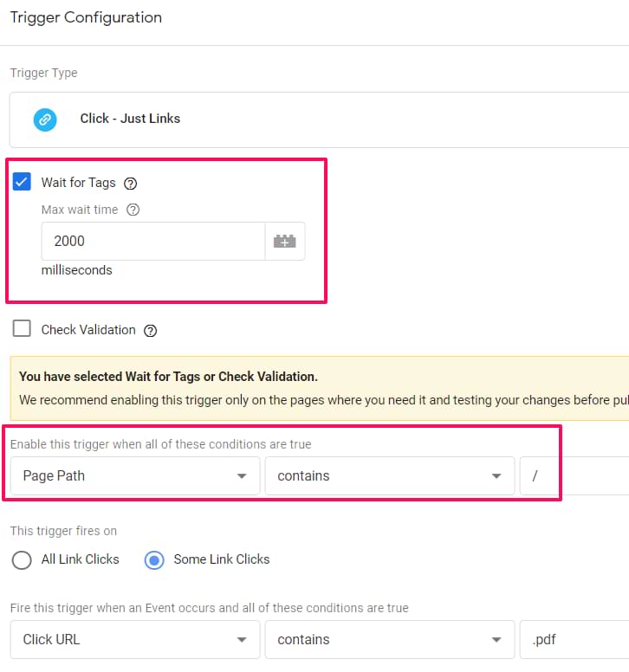Click the Wait for Tags label text
Image resolution: width=629 pixels, height=672 pixels.
tap(78, 184)
